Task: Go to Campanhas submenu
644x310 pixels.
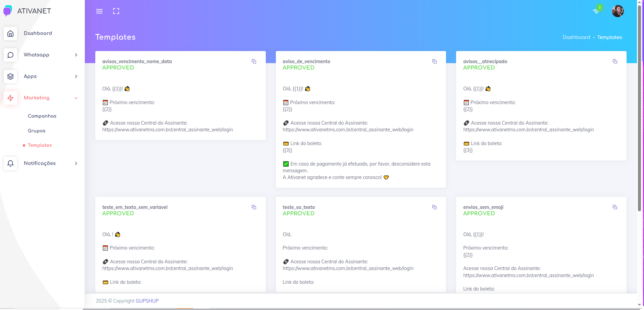Action: (42, 116)
